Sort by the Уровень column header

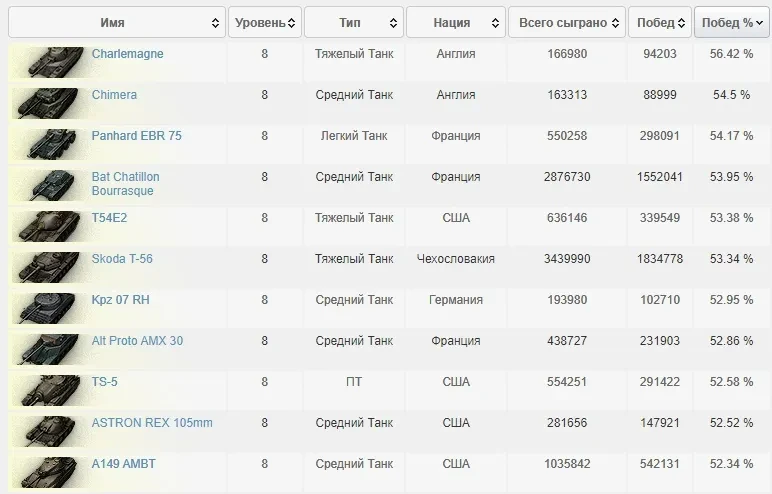264,22
